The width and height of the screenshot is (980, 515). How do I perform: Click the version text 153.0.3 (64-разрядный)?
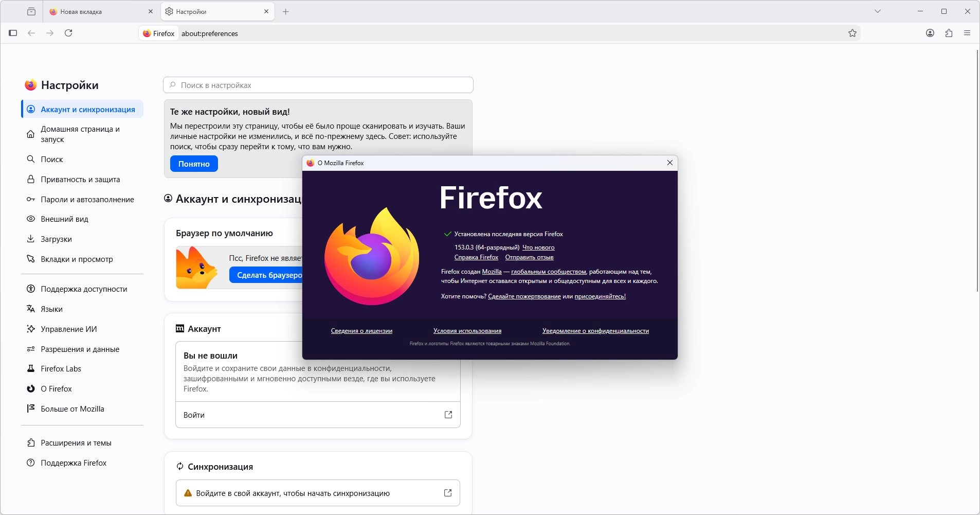tap(487, 247)
